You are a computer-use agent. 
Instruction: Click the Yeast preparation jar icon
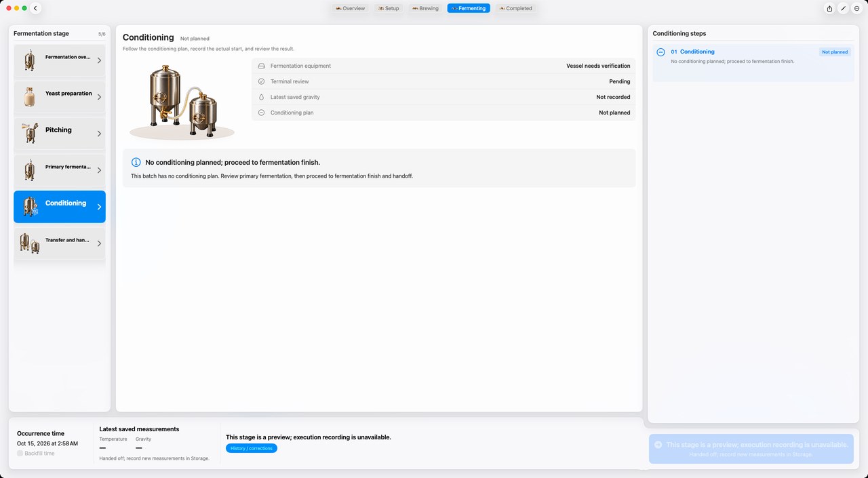29,97
